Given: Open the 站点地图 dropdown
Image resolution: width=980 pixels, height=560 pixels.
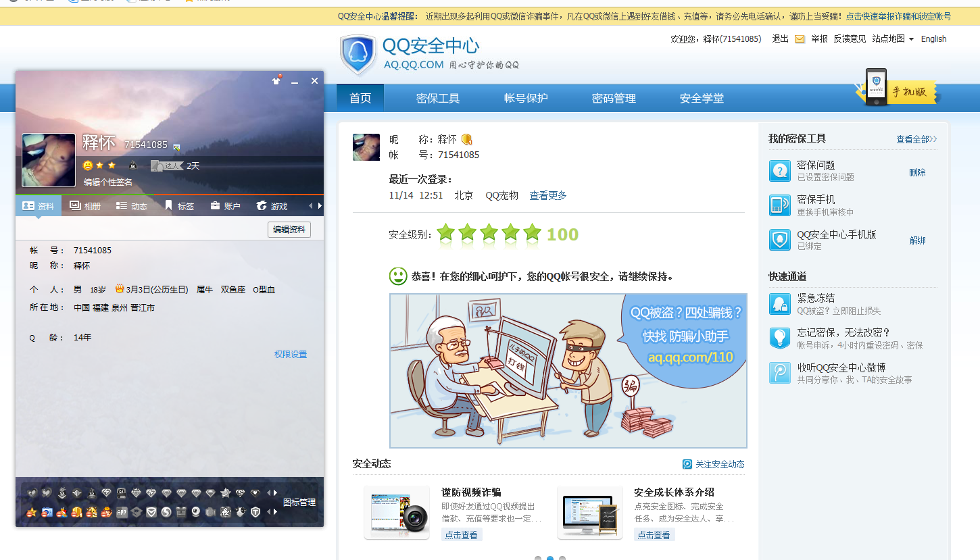Looking at the screenshot, I should 893,39.
